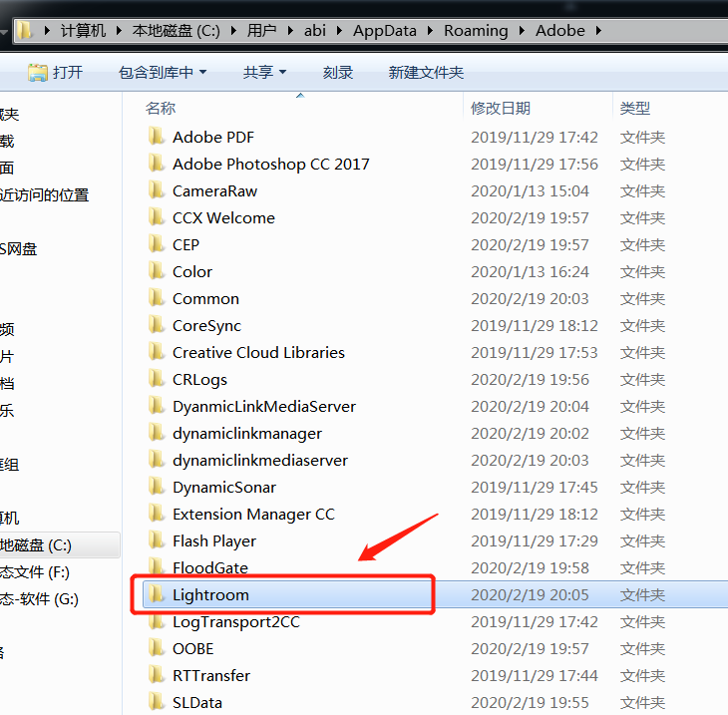Screen dimensions: 728x715
Task: Click the DyanmicLinkMediaServer folder icon
Action: [x=157, y=406]
